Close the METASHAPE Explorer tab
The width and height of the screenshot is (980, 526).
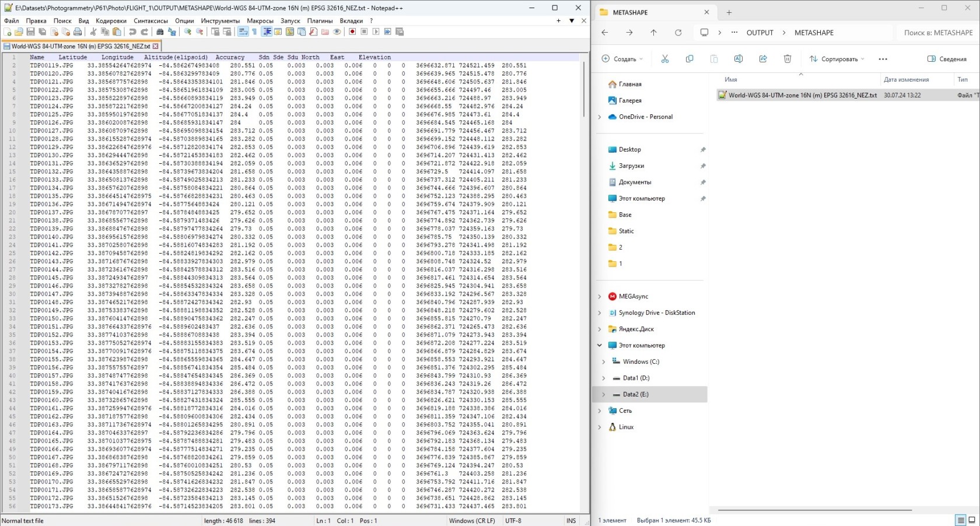pos(706,12)
